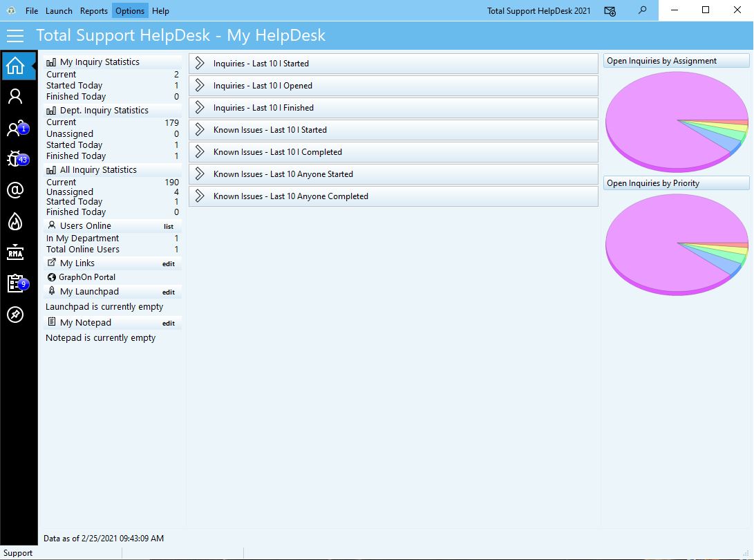Click edit next to My Notepad

point(169,324)
